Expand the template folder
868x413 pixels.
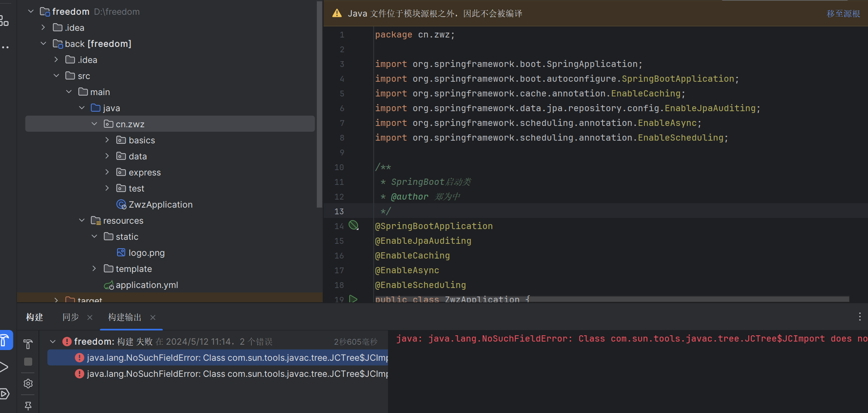point(94,268)
